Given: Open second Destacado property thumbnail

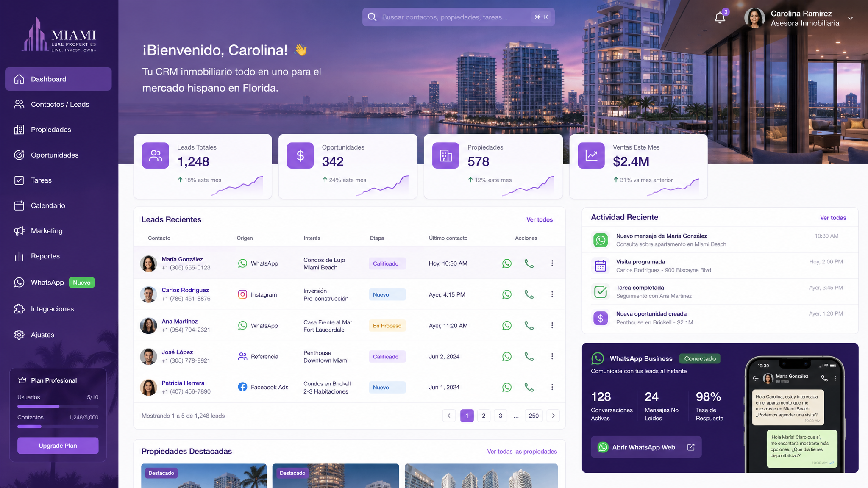Looking at the screenshot, I should tap(335, 476).
